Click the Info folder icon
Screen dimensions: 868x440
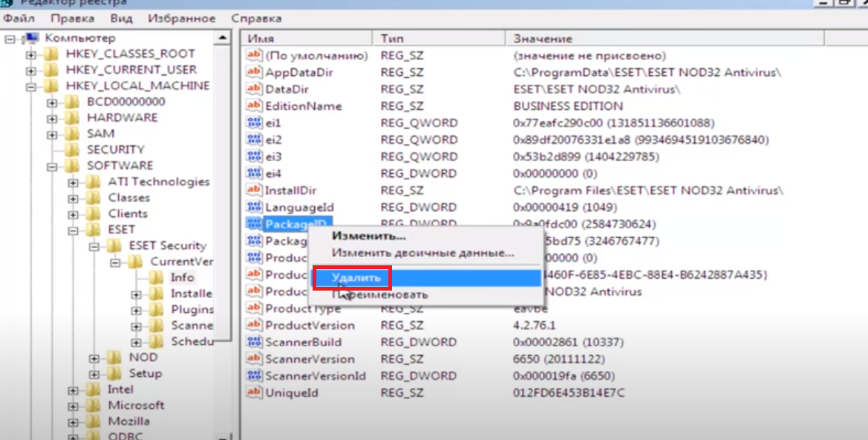pos(156,278)
